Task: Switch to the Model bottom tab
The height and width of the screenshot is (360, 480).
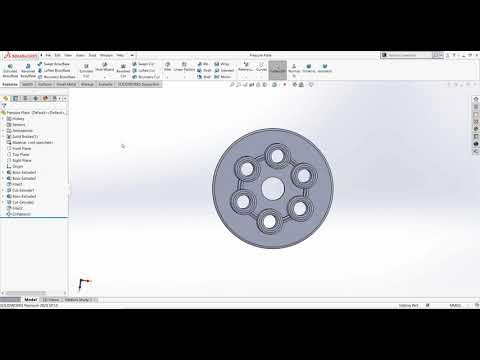Action: 31,300
